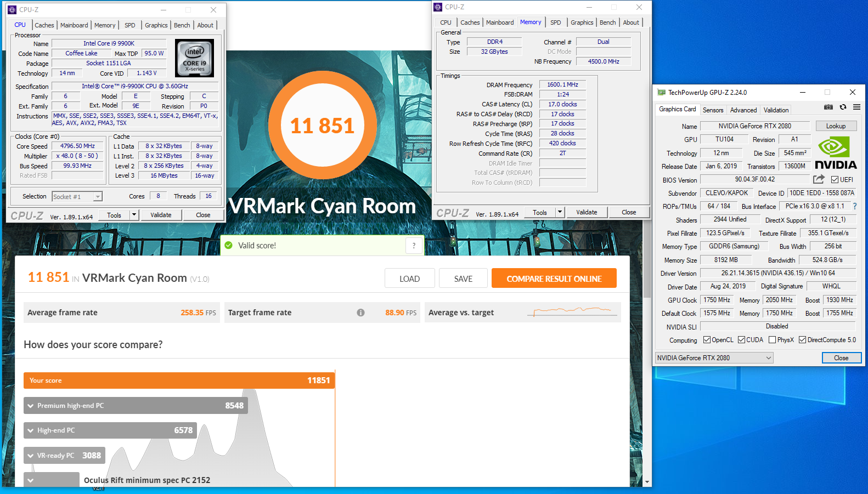This screenshot has width=868, height=494.
Task: Click Close button in left CPU-Z window
Action: click(203, 215)
